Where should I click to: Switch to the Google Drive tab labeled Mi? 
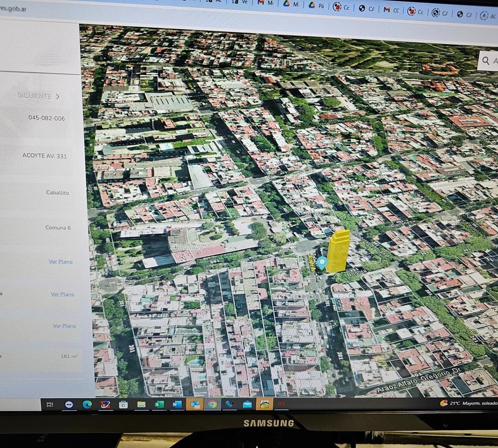click(291, 4)
